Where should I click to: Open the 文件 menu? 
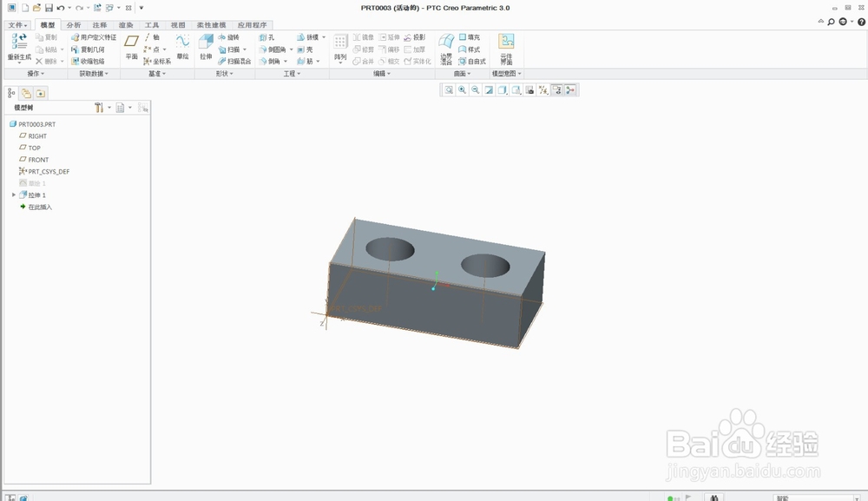[x=17, y=25]
